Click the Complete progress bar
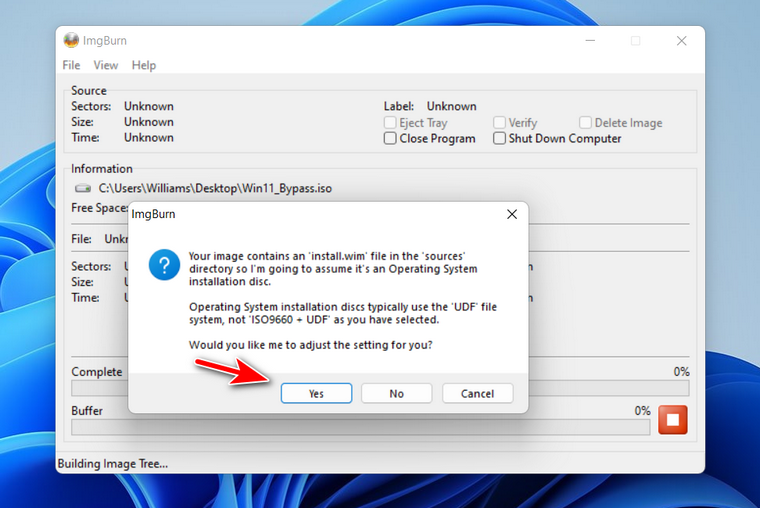Screen dimensions: 760x508 pyautogui.click(x=380, y=388)
